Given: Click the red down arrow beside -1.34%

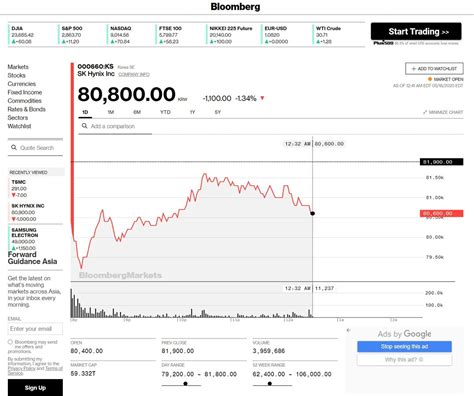Looking at the screenshot, I should point(262,98).
